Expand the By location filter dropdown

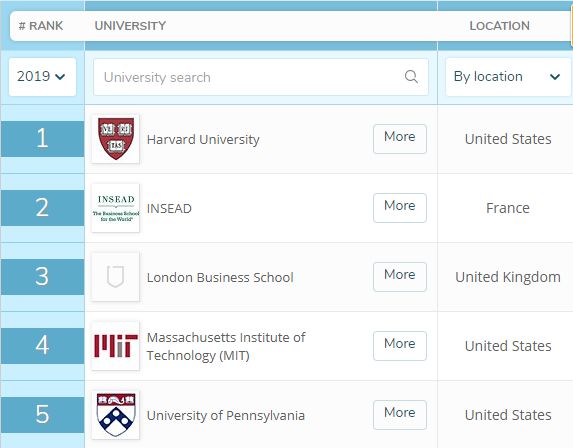point(508,77)
